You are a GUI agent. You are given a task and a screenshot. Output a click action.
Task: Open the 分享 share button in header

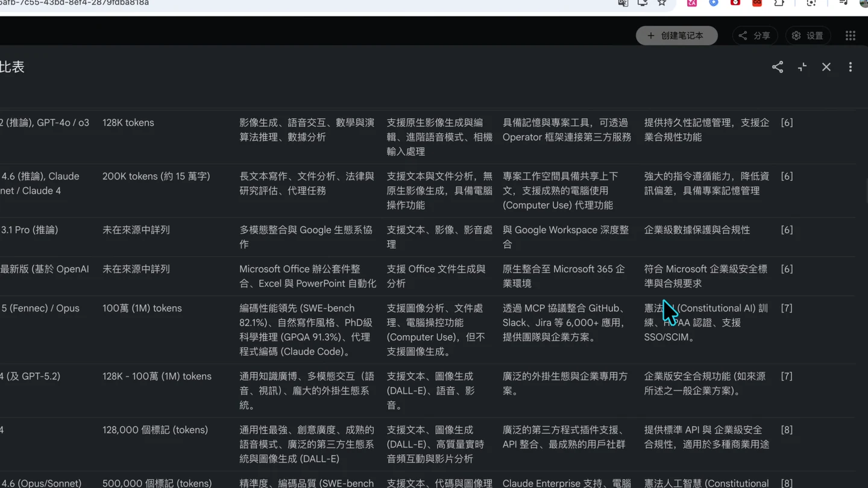(x=755, y=36)
